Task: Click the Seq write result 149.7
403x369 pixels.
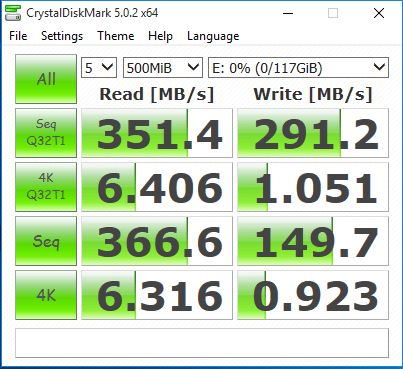Action: point(313,241)
